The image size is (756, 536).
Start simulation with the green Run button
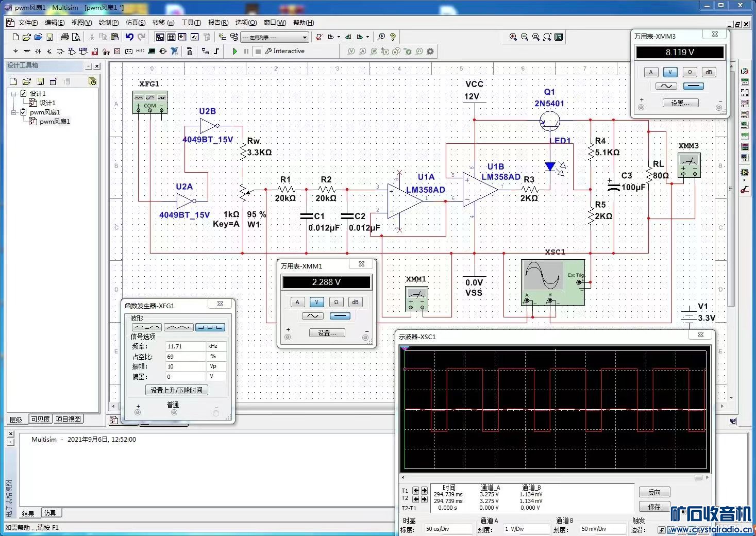(x=235, y=51)
